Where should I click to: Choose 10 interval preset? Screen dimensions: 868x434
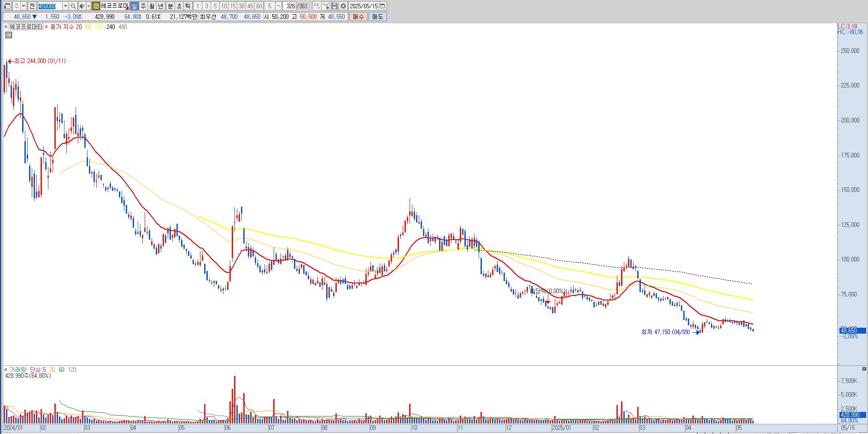[x=224, y=6]
